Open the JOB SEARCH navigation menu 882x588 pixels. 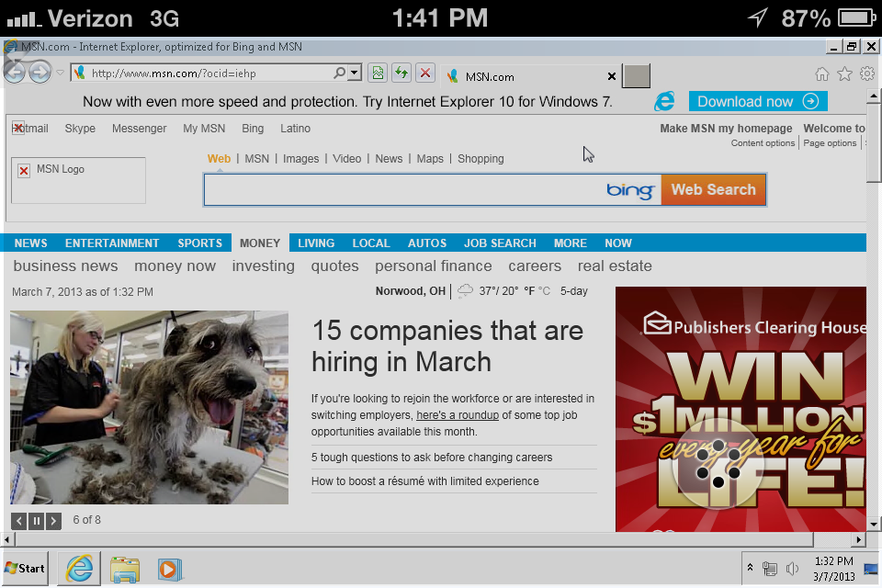click(x=500, y=243)
